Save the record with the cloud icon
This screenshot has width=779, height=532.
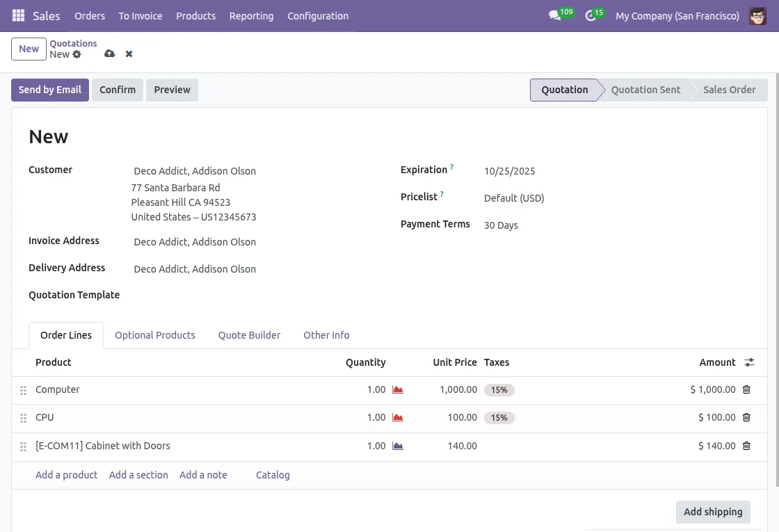pos(109,54)
